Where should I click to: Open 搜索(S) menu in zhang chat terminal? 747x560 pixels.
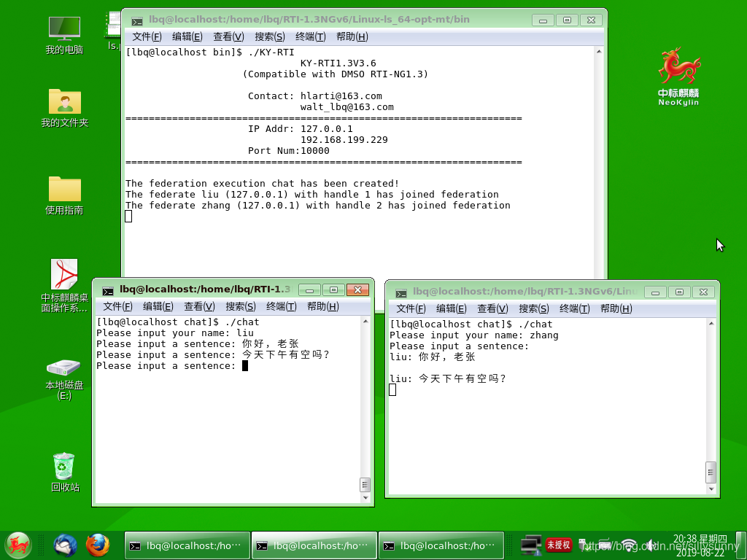pyautogui.click(x=533, y=308)
